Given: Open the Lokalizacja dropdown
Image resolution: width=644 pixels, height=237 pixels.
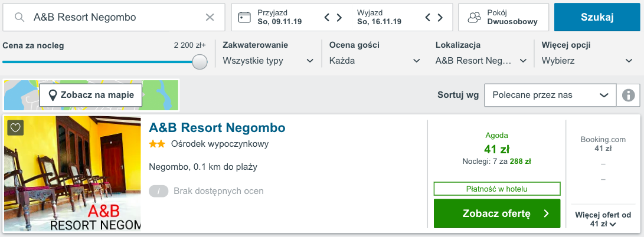Looking at the screenshot, I should [481, 60].
